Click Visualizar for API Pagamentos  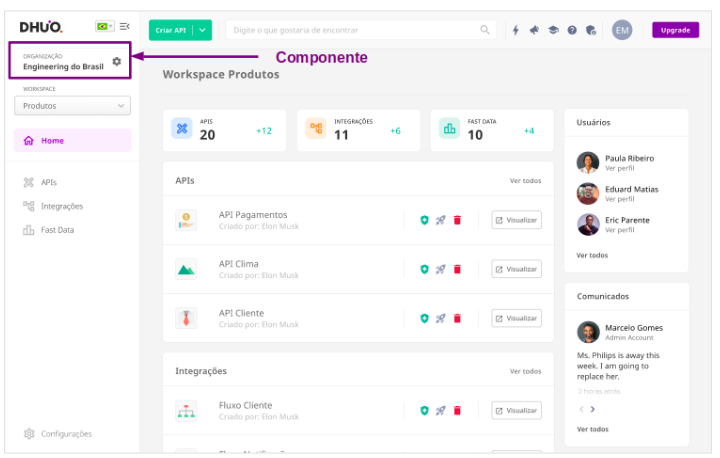(517, 220)
